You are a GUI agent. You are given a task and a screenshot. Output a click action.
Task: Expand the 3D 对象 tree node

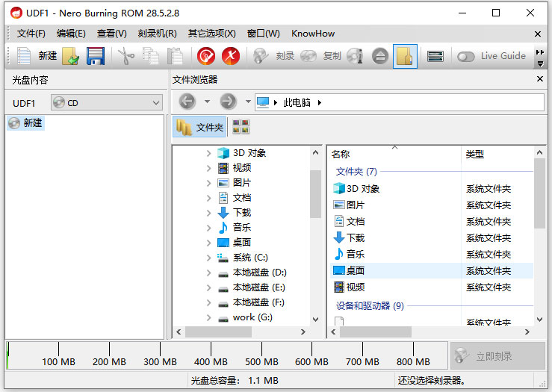pos(208,153)
